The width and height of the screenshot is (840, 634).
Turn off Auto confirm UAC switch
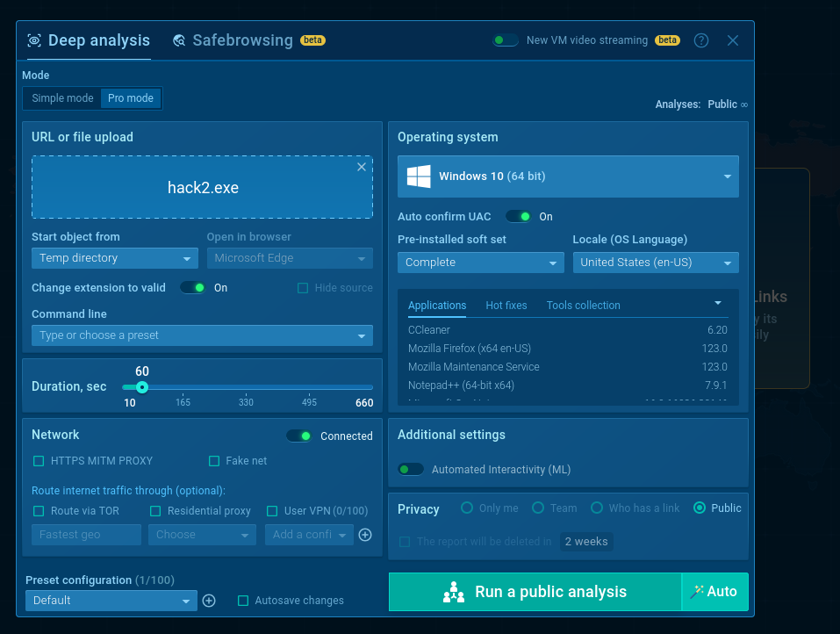[518, 217]
